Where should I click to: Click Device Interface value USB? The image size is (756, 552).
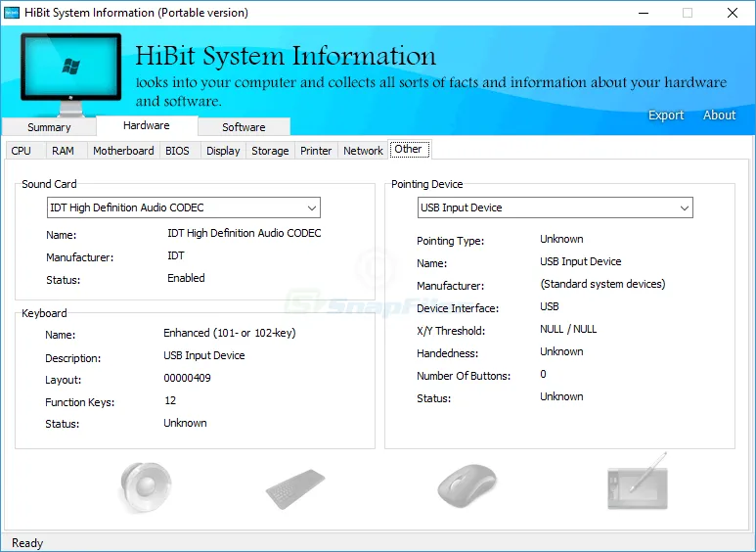coord(550,306)
